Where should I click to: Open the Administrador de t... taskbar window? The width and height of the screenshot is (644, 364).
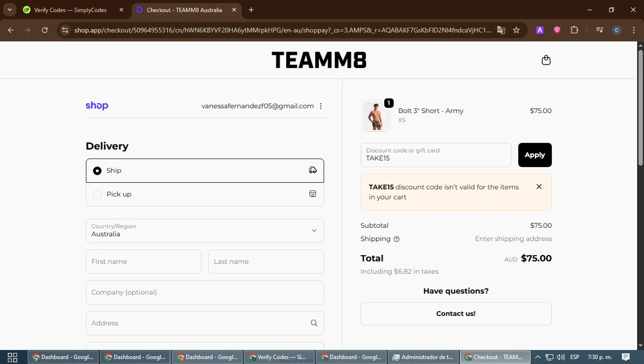click(423, 357)
